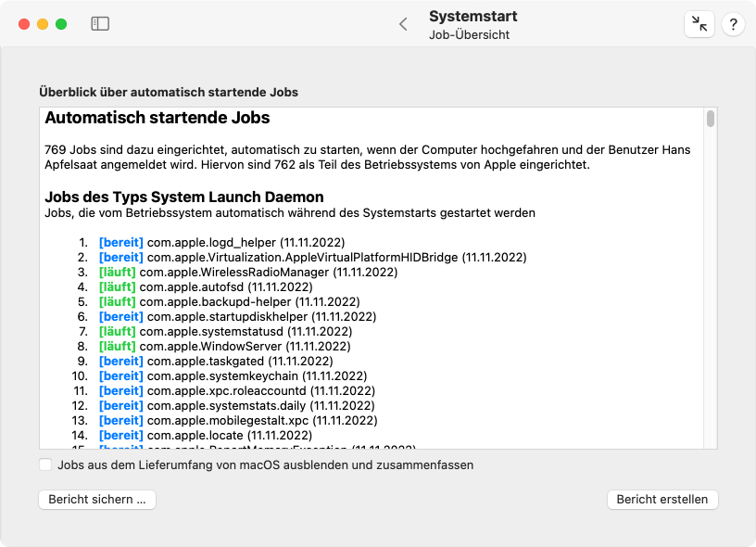Click the Bericht sichern button

pos(97,499)
